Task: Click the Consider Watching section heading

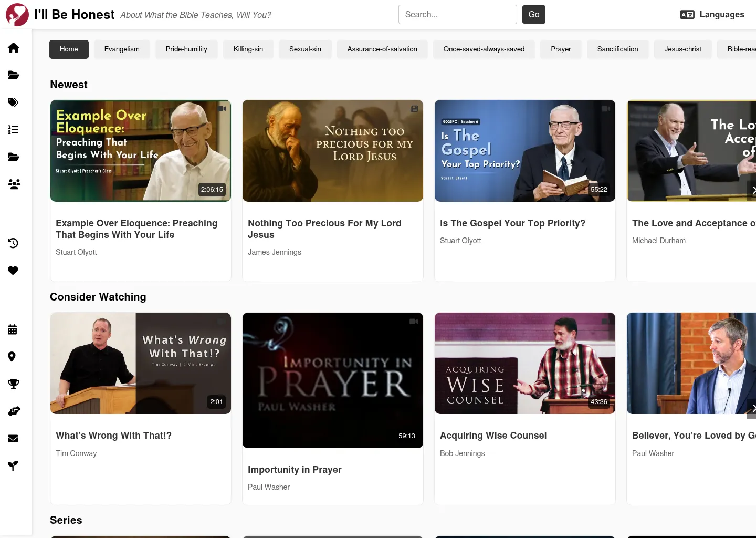Action: coord(98,297)
